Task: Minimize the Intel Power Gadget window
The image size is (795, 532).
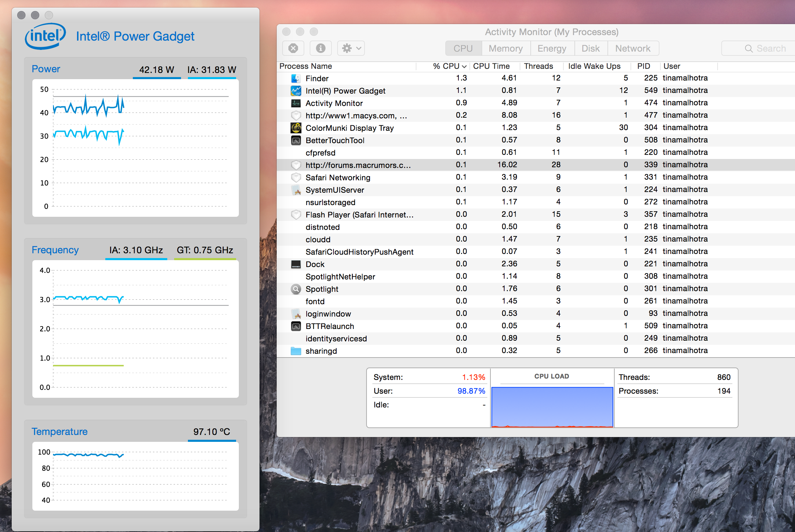Action: [x=35, y=15]
